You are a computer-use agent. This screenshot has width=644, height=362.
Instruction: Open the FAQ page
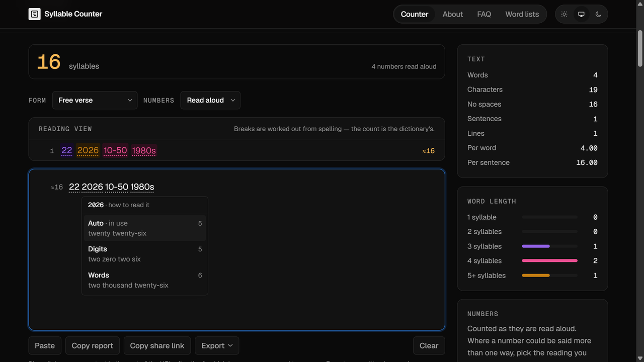(x=484, y=14)
